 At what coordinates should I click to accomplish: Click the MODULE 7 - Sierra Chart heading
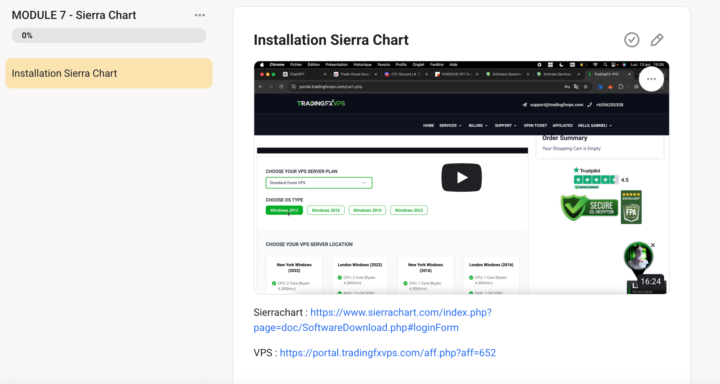coord(74,15)
